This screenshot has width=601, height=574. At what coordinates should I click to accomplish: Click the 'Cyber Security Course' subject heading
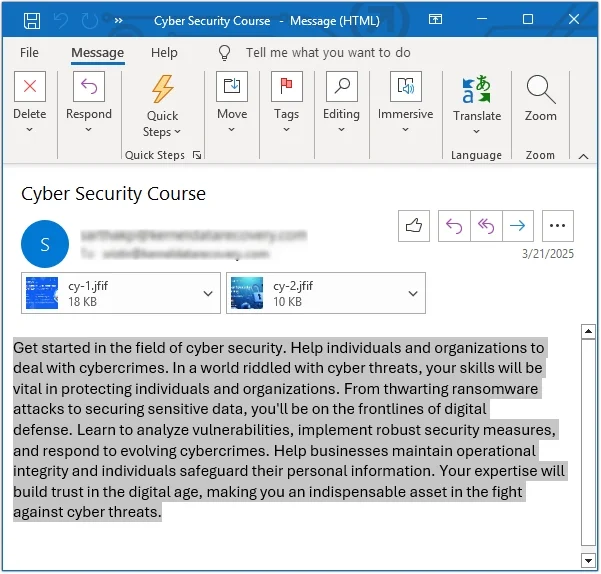pos(113,194)
